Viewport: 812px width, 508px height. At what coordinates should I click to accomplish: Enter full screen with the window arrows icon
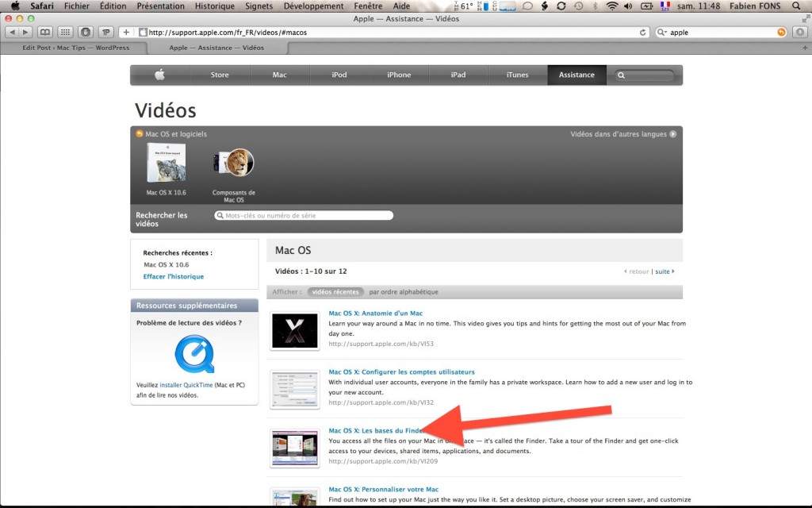click(806, 18)
